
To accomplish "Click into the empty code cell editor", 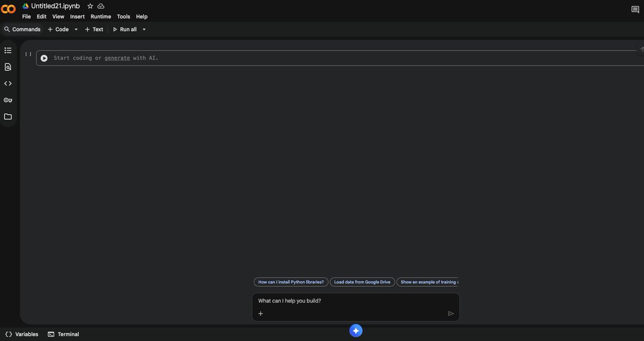I will pos(343,58).
